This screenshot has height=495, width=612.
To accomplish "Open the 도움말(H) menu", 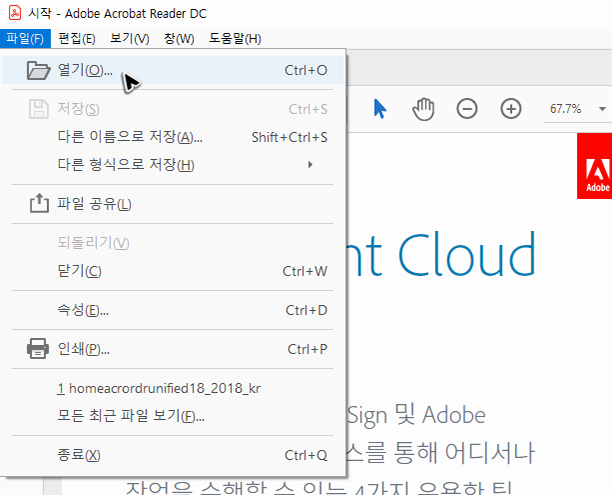I will coord(235,38).
